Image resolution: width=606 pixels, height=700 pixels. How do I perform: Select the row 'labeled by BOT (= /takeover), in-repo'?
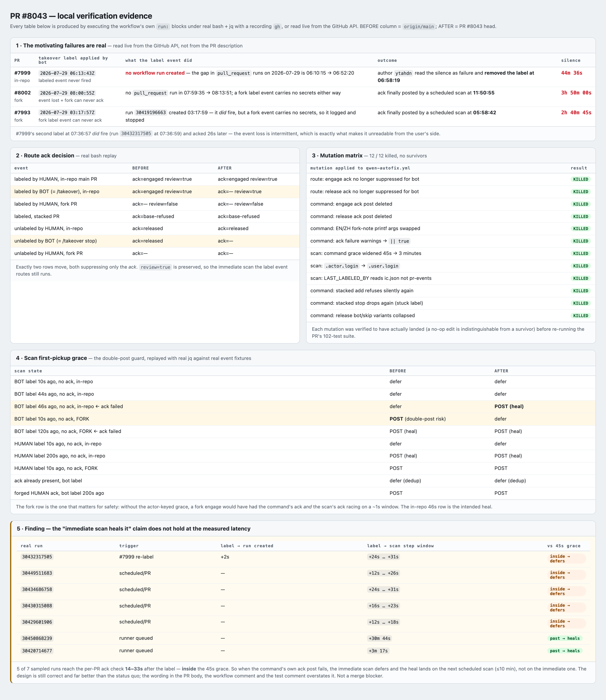click(x=155, y=191)
